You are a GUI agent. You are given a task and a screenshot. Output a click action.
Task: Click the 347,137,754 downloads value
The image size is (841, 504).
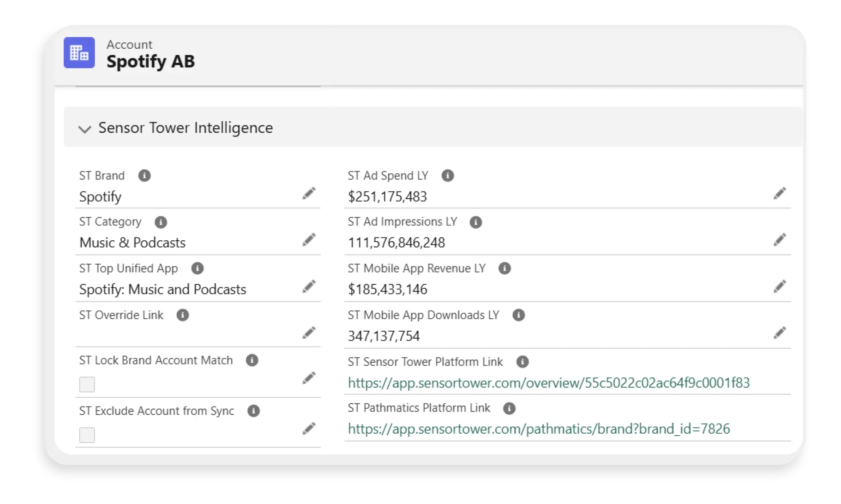(384, 336)
